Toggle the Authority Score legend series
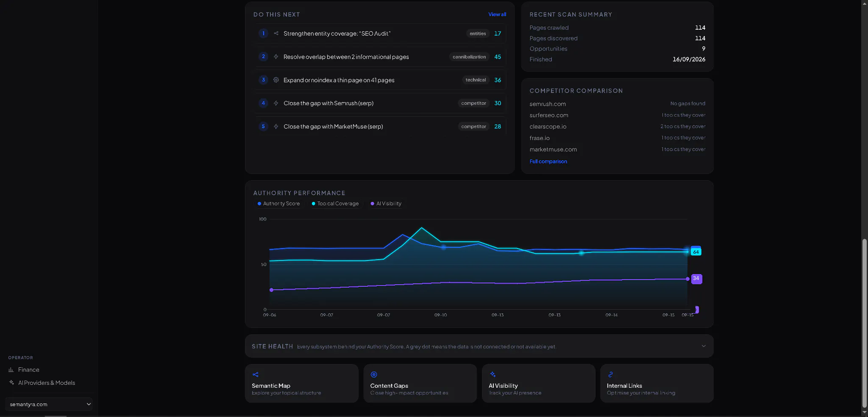 279,204
